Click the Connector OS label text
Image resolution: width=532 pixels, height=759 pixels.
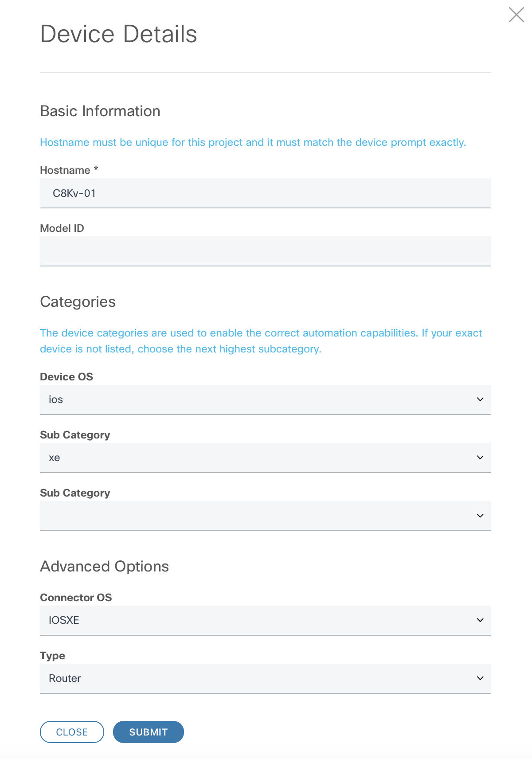[x=76, y=598]
